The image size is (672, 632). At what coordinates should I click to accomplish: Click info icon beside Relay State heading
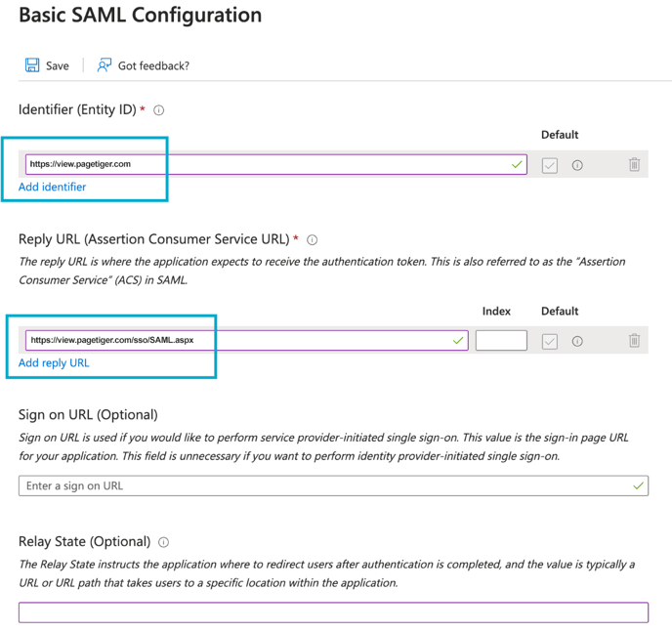click(164, 542)
